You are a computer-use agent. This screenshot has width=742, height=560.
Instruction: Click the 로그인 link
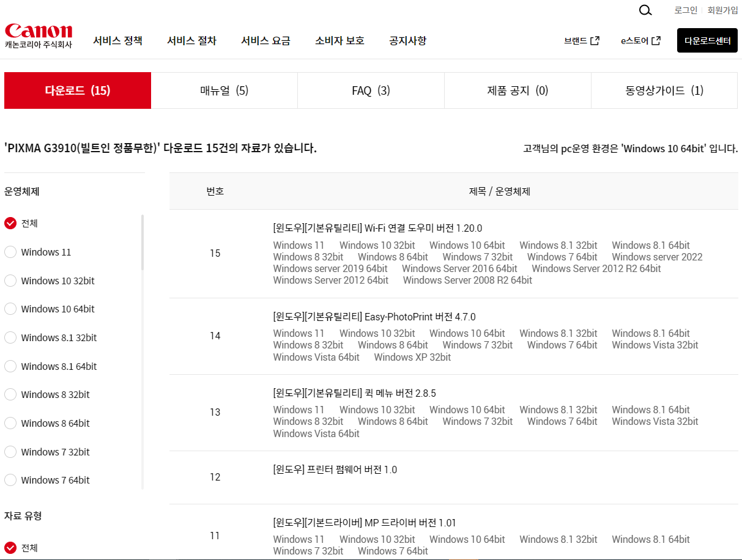coord(686,10)
